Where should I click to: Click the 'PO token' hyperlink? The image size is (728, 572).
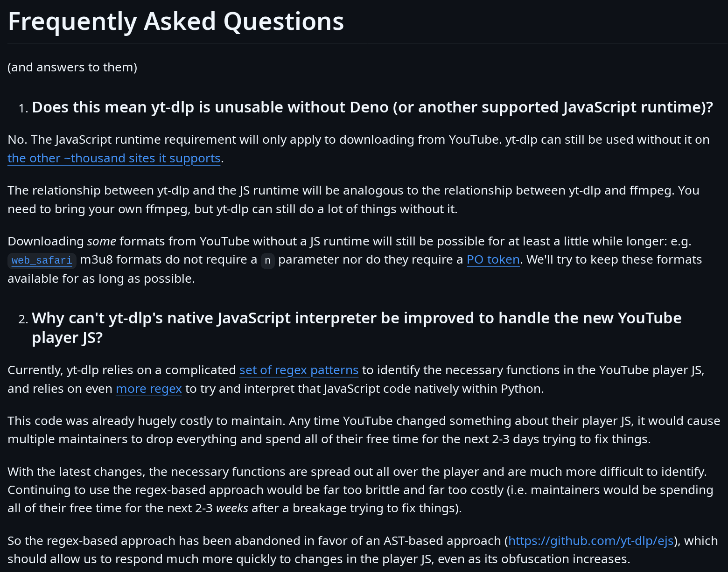point(493,259)
